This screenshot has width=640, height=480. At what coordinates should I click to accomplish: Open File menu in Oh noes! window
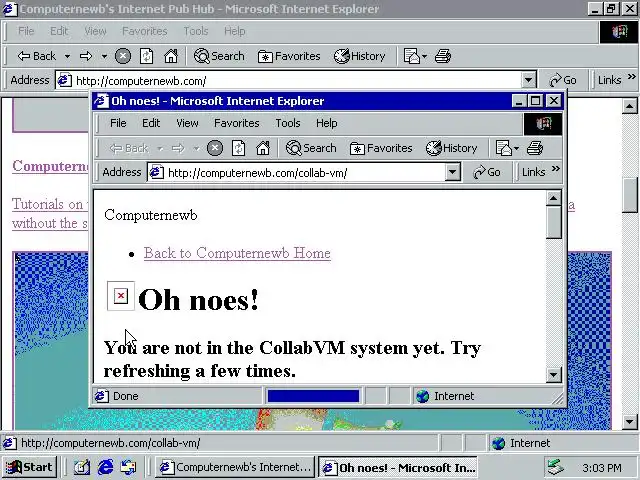tap(118, 123)
